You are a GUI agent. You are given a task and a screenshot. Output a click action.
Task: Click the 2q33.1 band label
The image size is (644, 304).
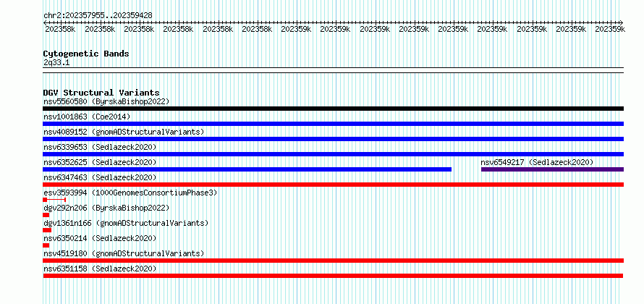[56, 62]
